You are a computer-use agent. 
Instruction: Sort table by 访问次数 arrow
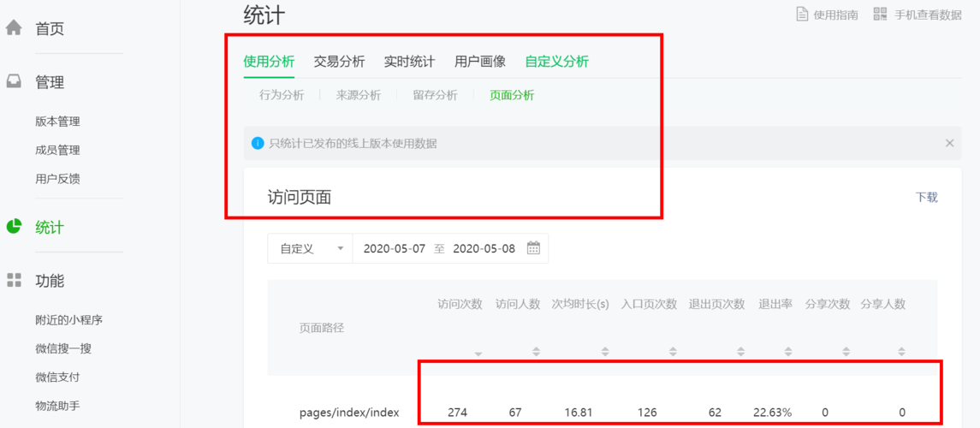click(x=478, y=354)
